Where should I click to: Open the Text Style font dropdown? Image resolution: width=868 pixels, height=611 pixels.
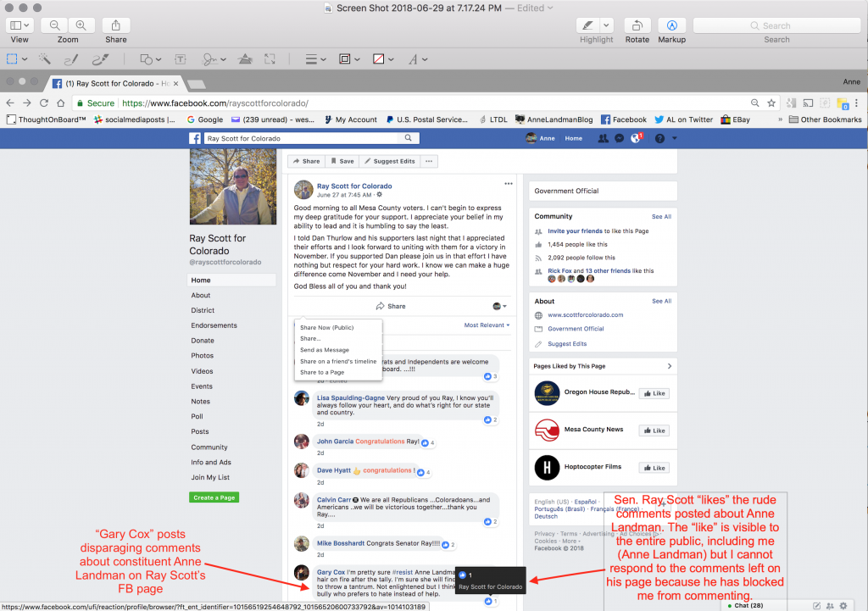coord(418,59)
